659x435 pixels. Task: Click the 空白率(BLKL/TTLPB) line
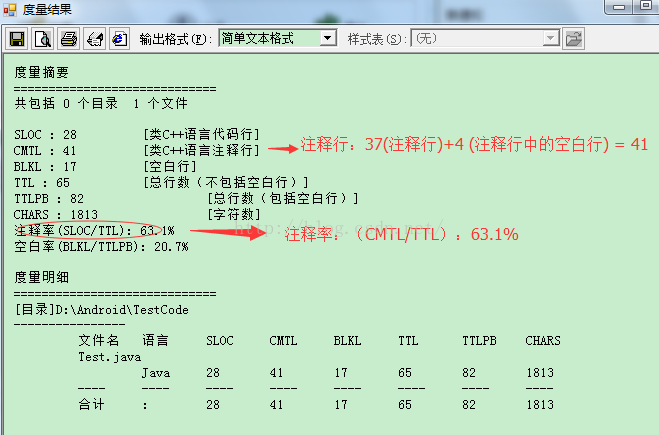click(101, 247)
